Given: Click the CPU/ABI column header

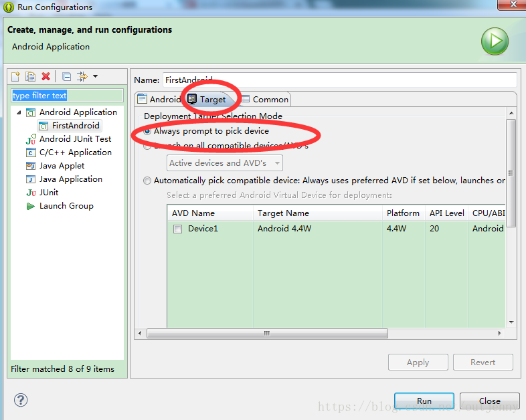Looking at the screenshot, I should tap(487, 213).
